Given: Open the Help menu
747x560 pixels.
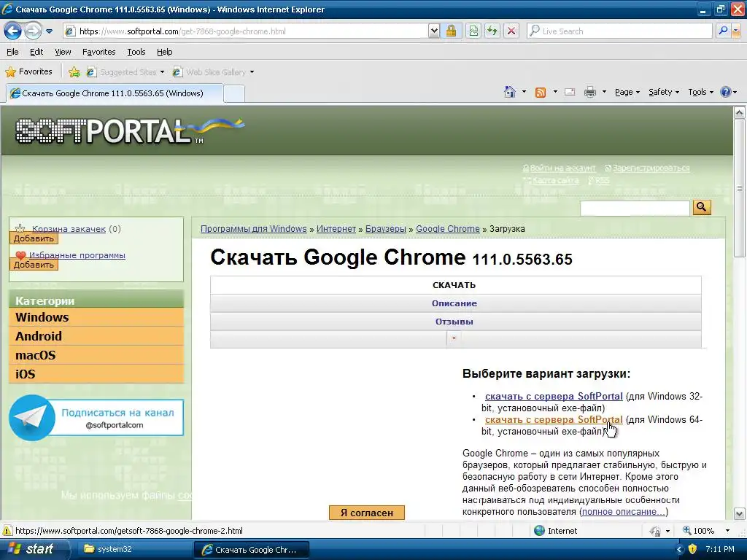Looking at the screenshot, I should coord(164,52).
